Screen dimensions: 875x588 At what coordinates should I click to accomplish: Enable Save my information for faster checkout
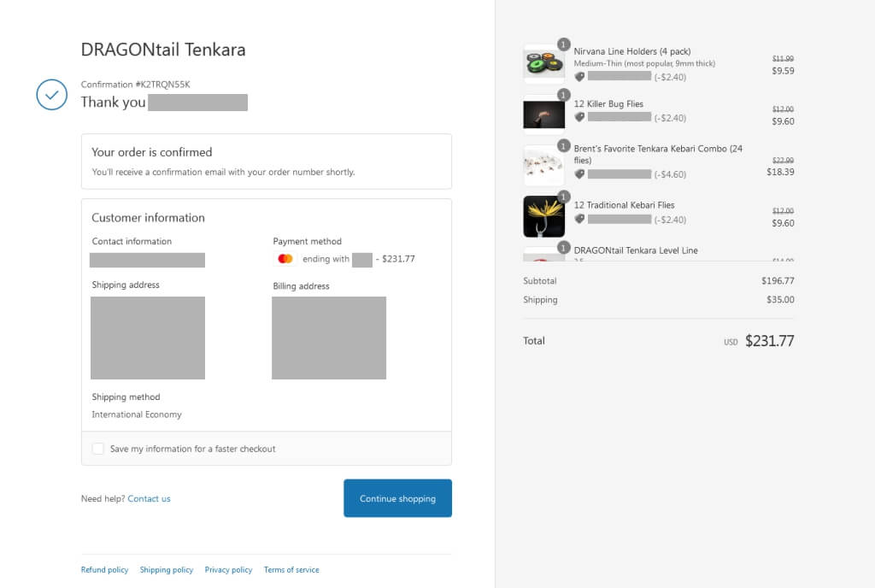coord(98,449)
